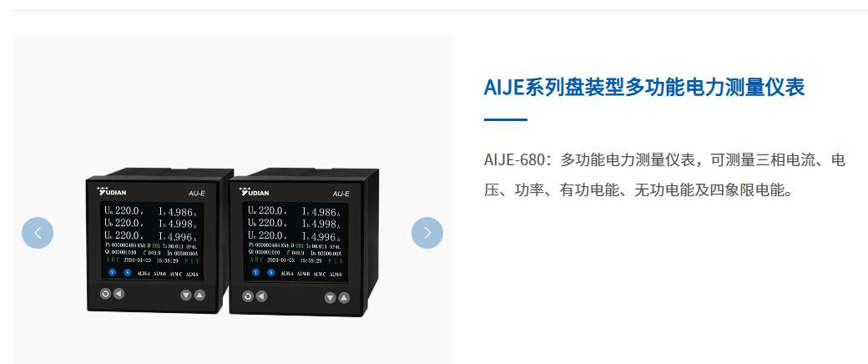Click the left-arrow key on left meter
This screenshot has height=364, width=868.
[119, 294]
